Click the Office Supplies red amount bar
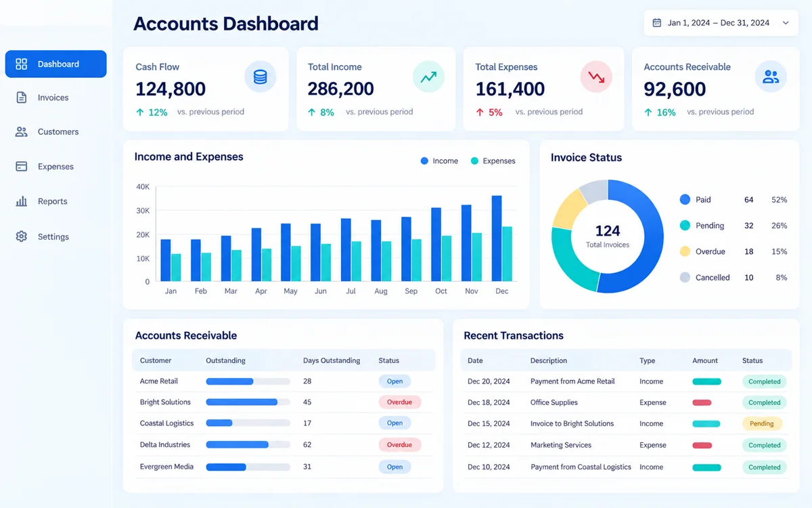 pyautogui.click(x=702, y=402)
